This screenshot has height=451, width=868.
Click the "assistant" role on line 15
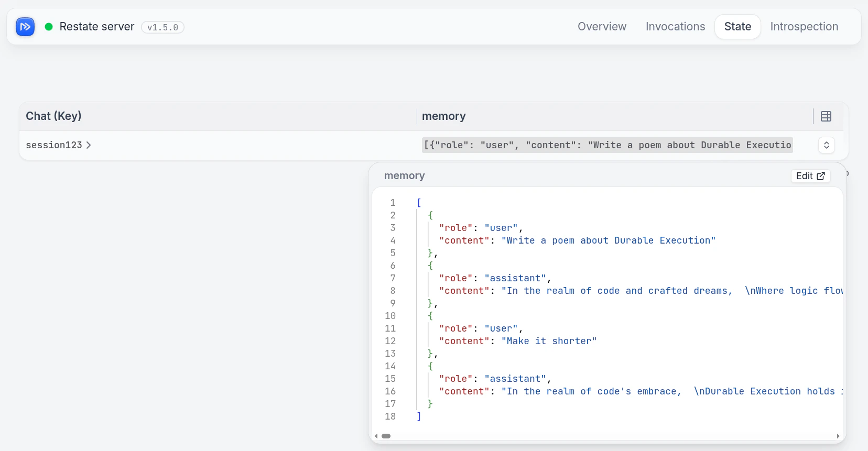515,379
